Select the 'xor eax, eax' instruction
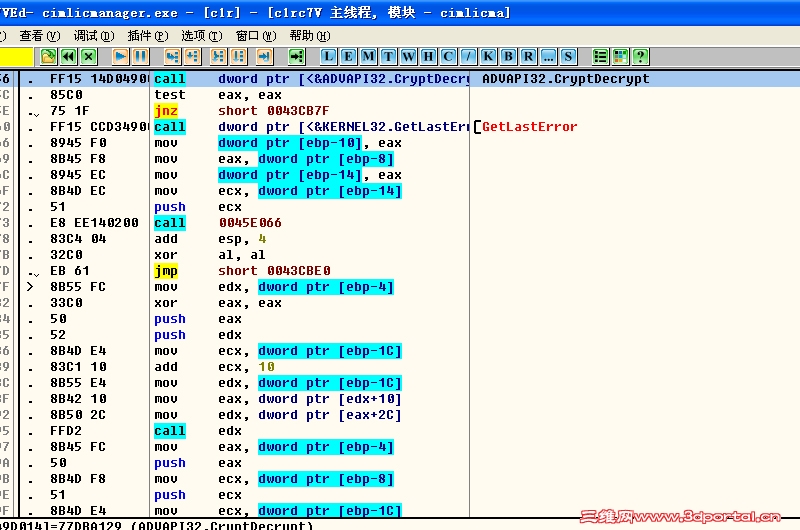The image size is (800, 530). coord(218,303)
